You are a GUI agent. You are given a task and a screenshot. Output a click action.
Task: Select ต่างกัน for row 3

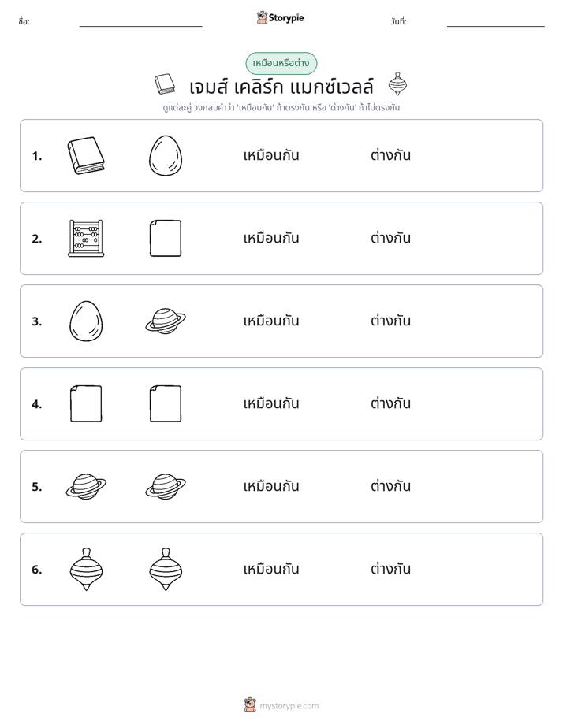click(x=390, y=321)
